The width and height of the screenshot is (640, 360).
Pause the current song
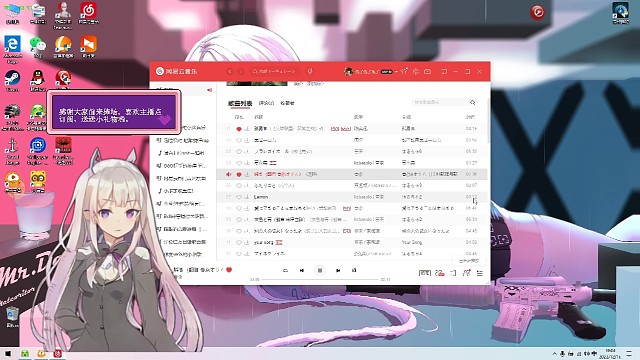click(320, 270)
